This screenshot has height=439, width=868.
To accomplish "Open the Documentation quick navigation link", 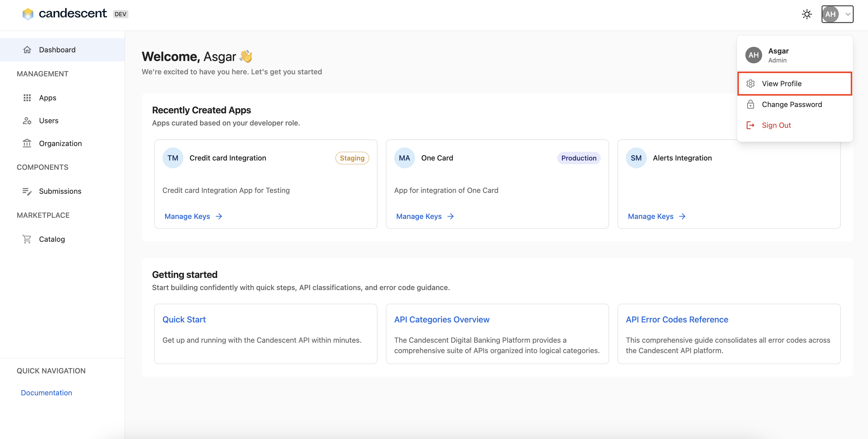I will pos(47,393).
